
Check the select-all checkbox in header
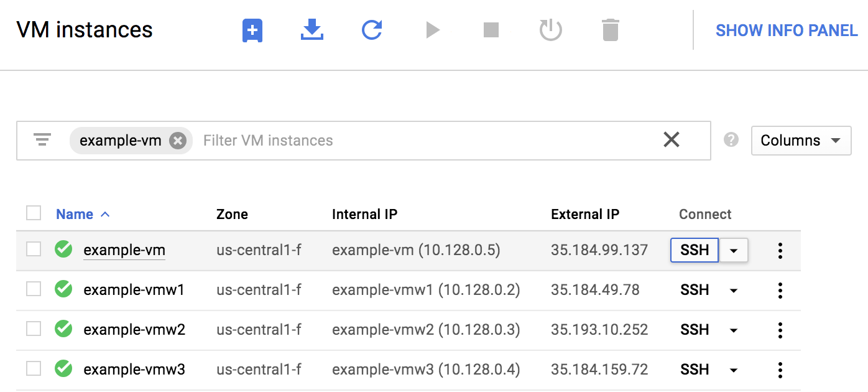pos(33,213)
